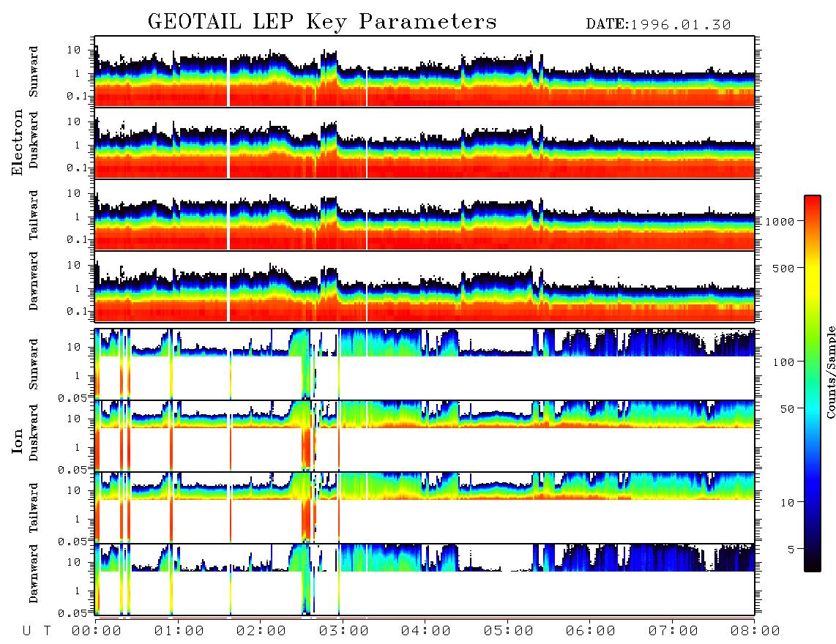The width and height of the screenshot is (836, 644).
Task: Click the 08:00 time tick label
Action: click(755, 631)
